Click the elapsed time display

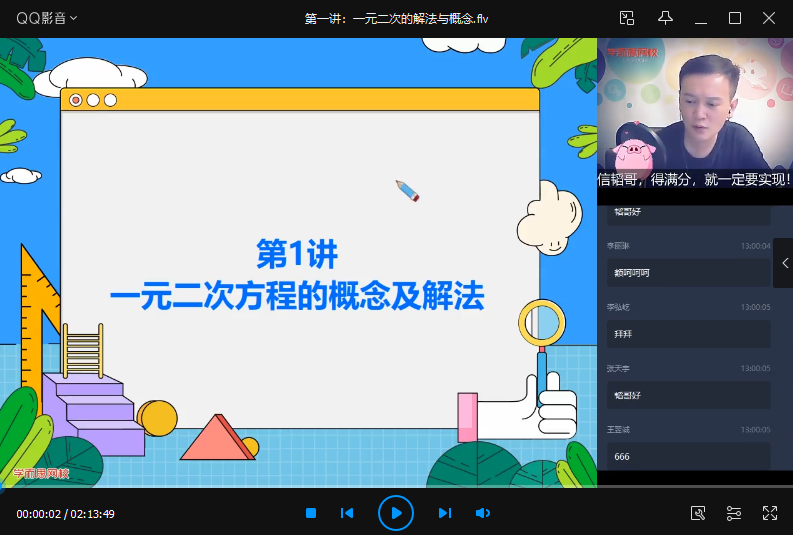pos(38,514)
